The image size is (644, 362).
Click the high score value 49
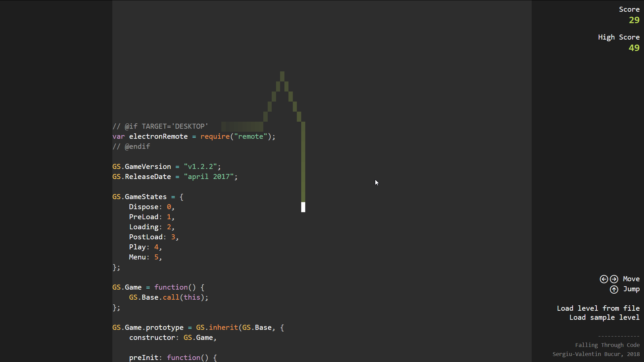click(634, 48)
